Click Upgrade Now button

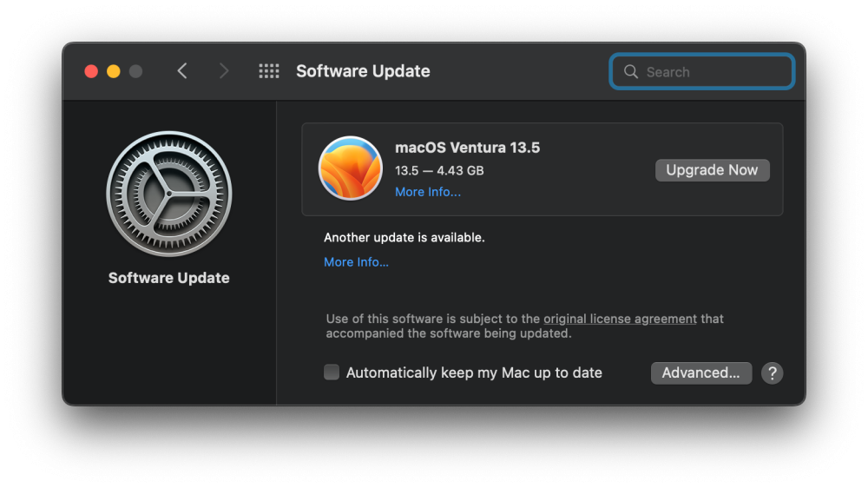coord(713,170)
